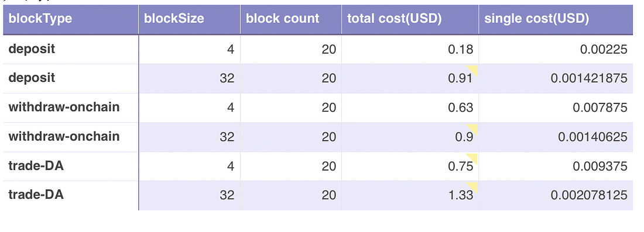Select the total cost(USD) header cell
The image size is (644, 232).
410,19
